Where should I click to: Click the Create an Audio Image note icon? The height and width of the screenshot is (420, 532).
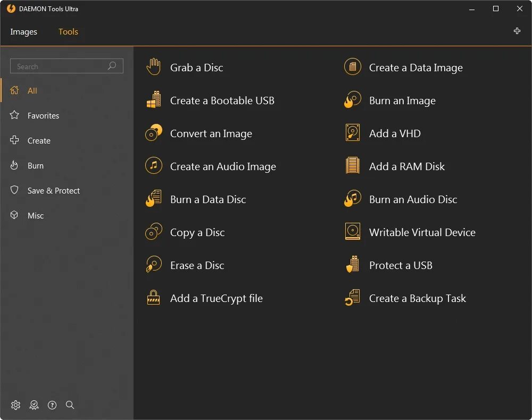click(154, 165)
